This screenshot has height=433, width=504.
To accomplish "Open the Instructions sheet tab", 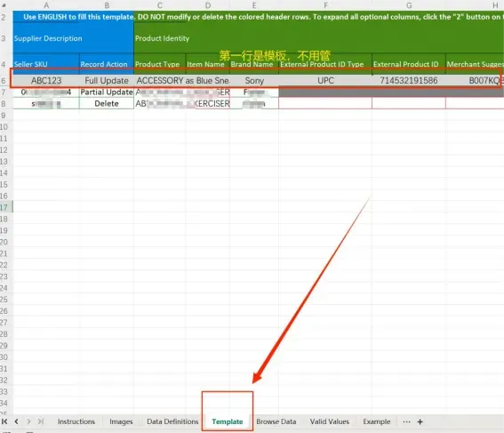I will coord(76,421).
